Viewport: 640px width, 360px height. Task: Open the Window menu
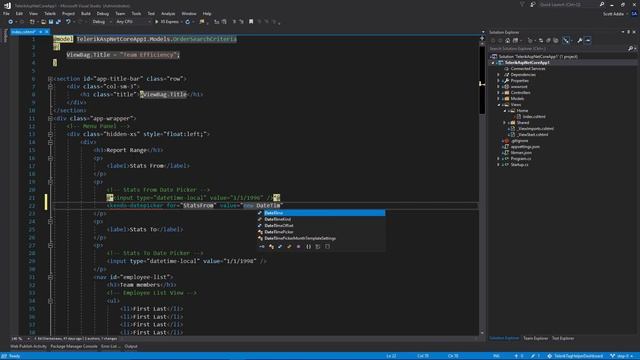(189, 13)
